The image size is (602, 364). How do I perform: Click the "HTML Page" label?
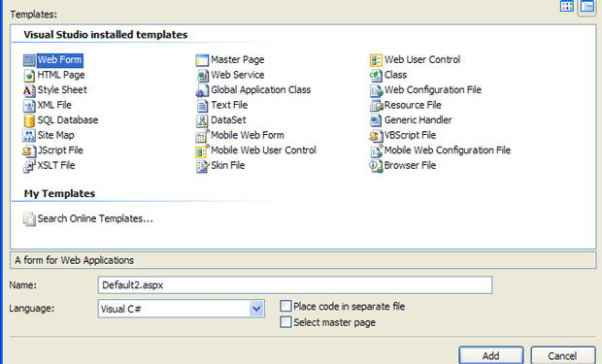point(61,75)
